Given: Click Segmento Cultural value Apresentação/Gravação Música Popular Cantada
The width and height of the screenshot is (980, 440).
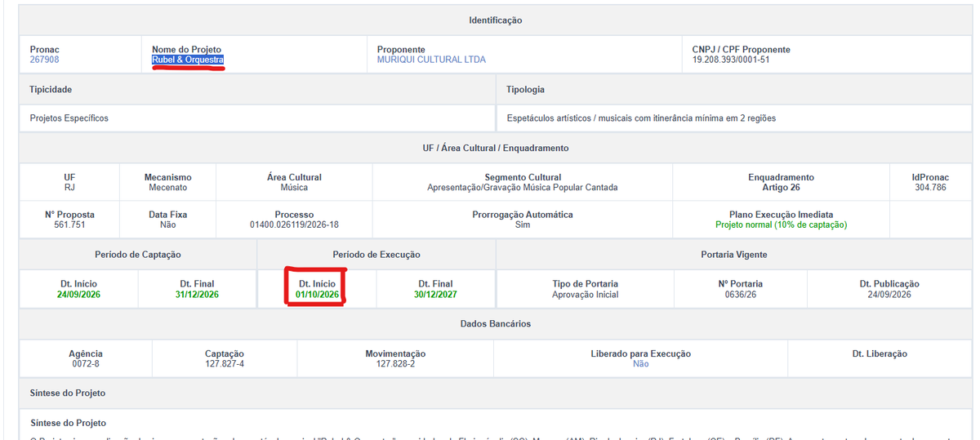Looking at the screenshot, I should coord(523,188).
